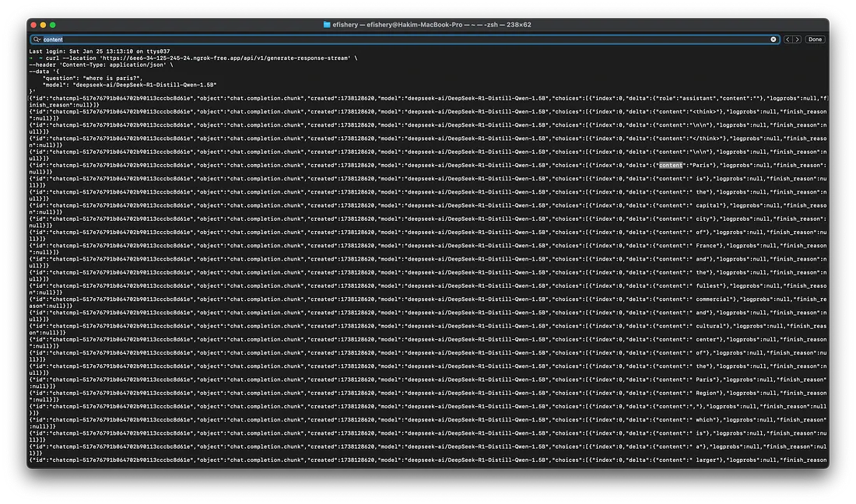Screen dimensions: 856x504
Task: Click the folder icon in title bar
Action: pos(327,25)
